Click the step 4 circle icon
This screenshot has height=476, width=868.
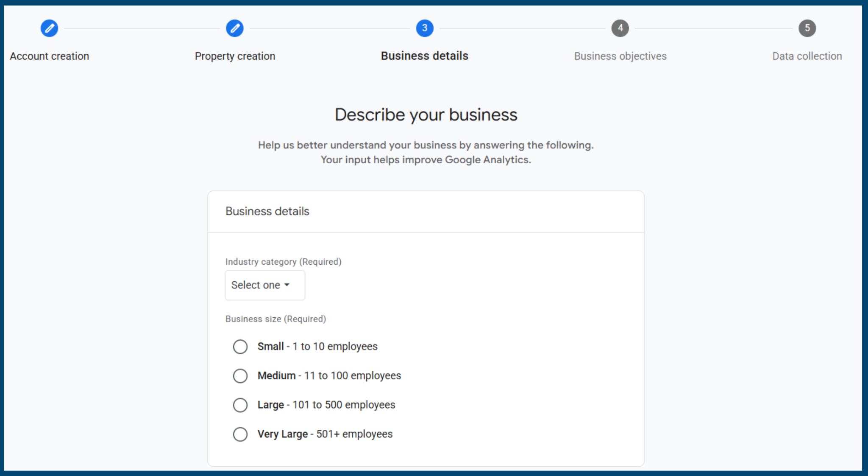(620, 28)
